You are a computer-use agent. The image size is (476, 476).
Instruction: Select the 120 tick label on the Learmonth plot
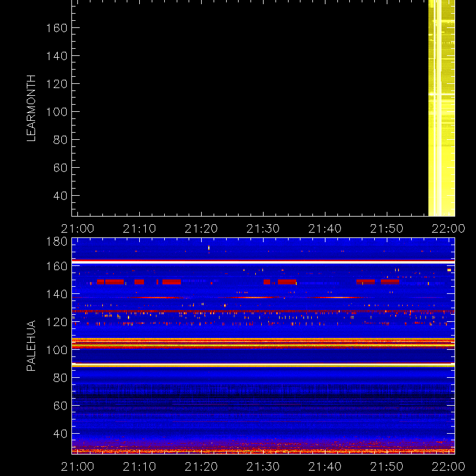tap(57, 84)
